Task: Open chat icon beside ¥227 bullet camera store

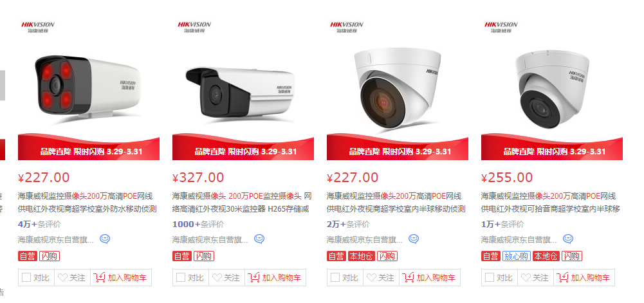Action: pyautogui.click(x=105, y=239)
